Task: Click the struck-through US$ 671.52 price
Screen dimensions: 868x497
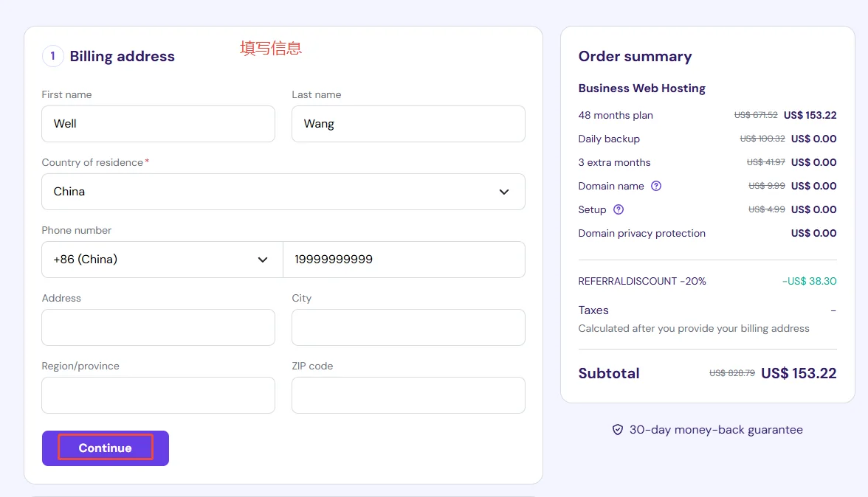Action: tap(756, 115)
